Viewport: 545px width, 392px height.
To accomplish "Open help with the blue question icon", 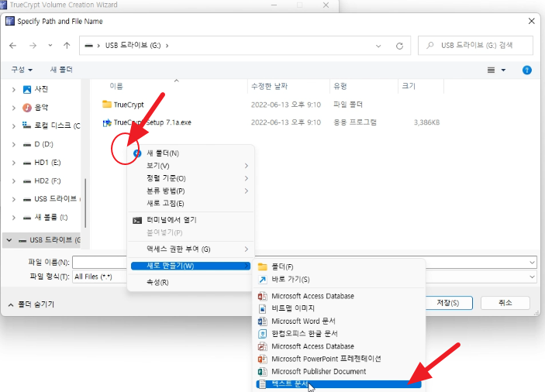I will pyautogui.click(x=526, y=70).
